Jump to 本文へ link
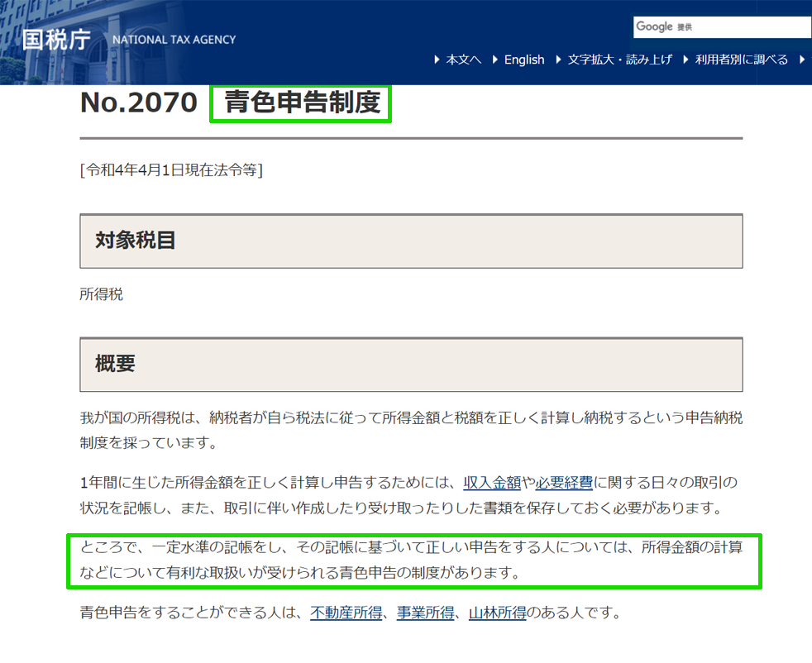The width and height of the screenshot is (812, 663). pos(464,60)
